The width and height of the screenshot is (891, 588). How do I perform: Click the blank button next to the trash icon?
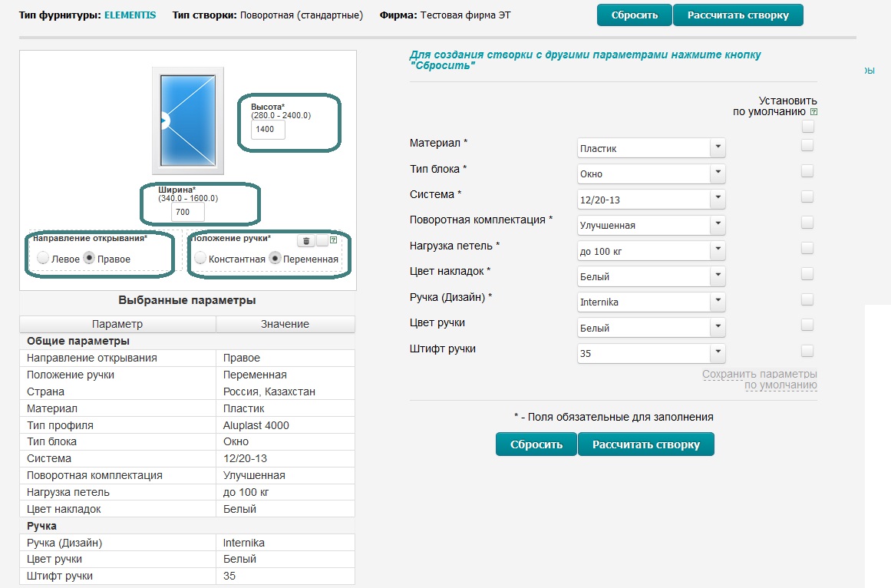pyautogui.click(x=321, y=240)
